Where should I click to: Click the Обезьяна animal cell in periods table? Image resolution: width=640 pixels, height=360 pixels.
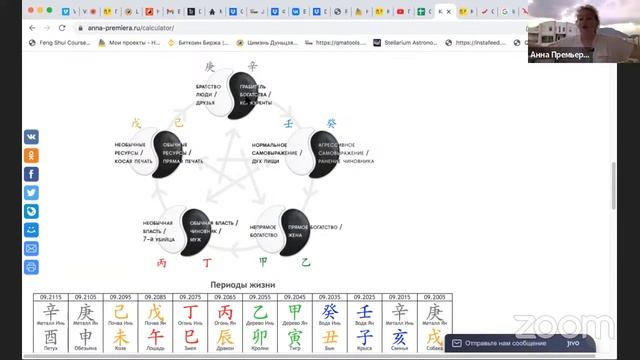click(86, 340)
